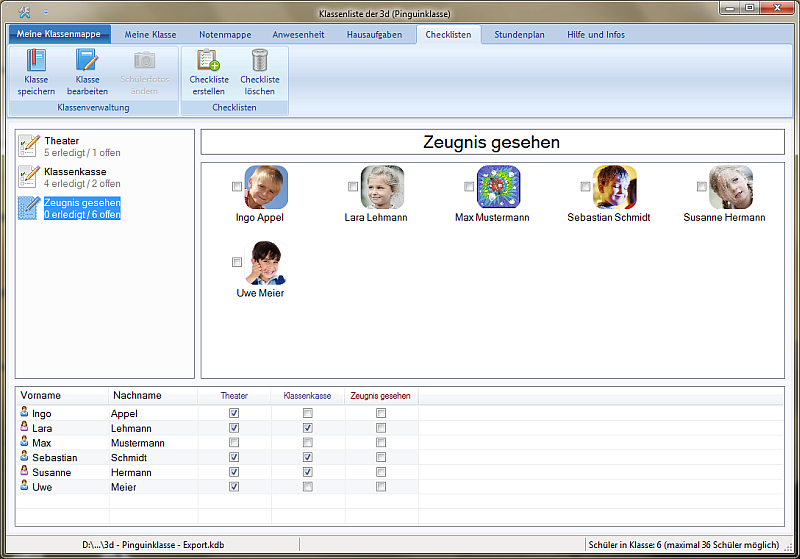Enable Klassenkasse for Max Mustermann in the table
800x559 pixels.
click(308, 443)
